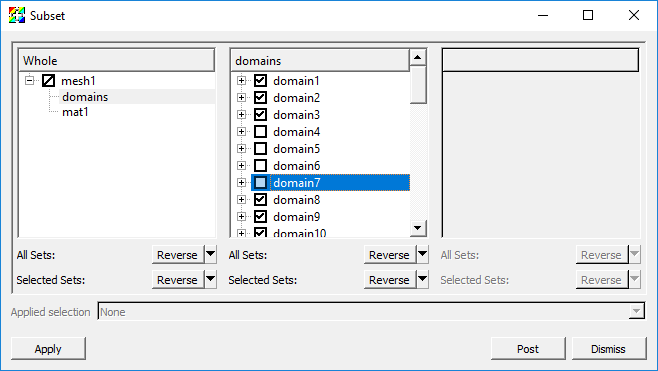Screen dimensions: 658x371
Task: Uncheck the domain1 checkbox
Action: click(x=260, y=81)
